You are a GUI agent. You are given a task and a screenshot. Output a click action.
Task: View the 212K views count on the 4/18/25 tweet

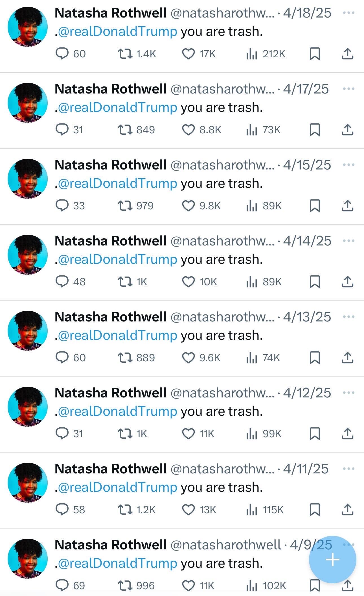pos(266,54)
